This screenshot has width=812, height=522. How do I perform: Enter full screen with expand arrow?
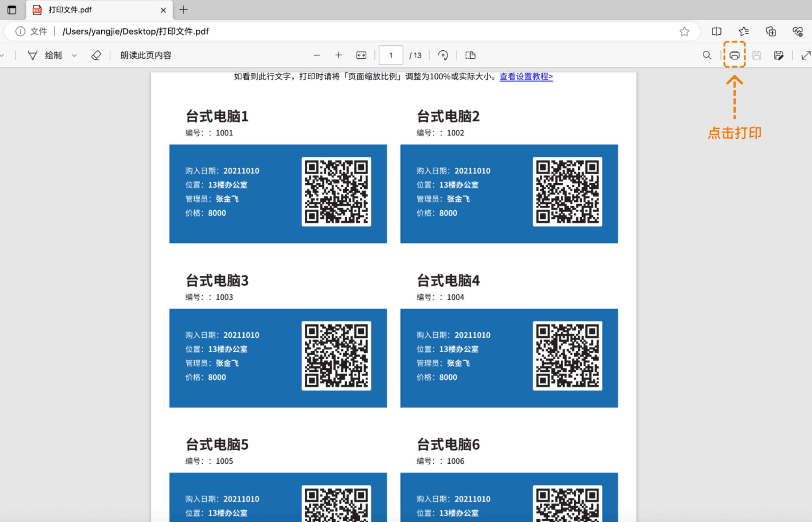tap(806, 55)
